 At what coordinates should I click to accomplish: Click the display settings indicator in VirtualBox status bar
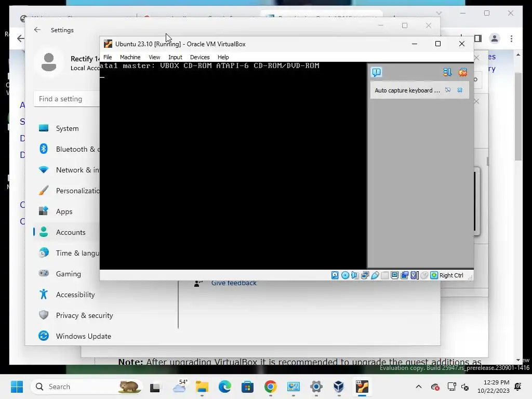[395, 275]
